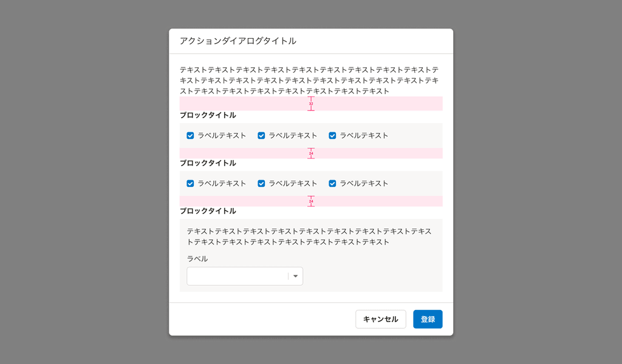Click the pink spacing marker above first block
Viewport: 622px width, 364px height.
(311, 104)
